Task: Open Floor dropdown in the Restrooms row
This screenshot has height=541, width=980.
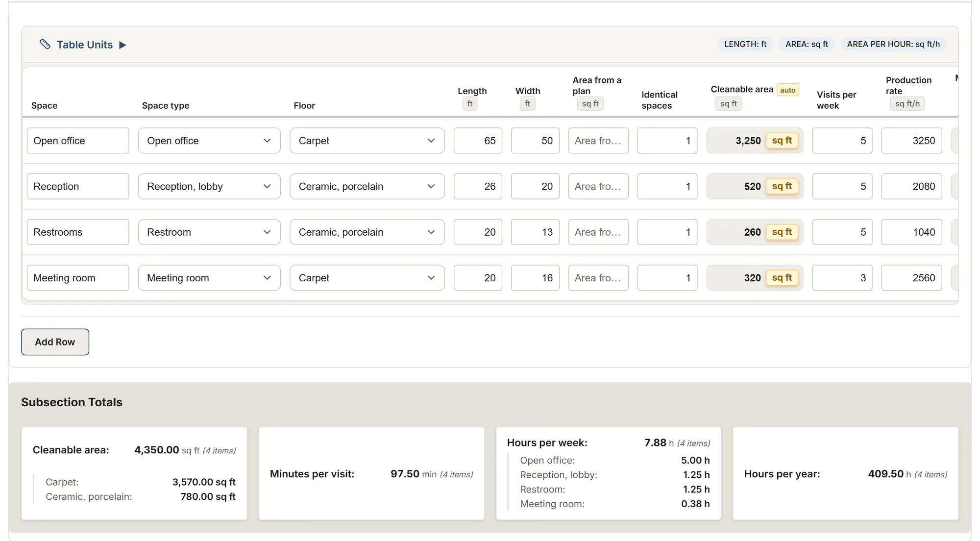Action: pos(367,232)
